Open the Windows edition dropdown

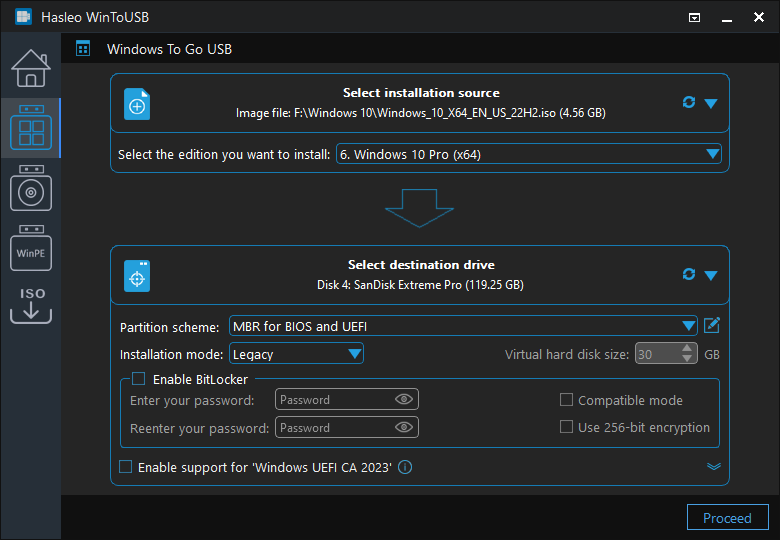pyautogui.click(x=529, y=154)
